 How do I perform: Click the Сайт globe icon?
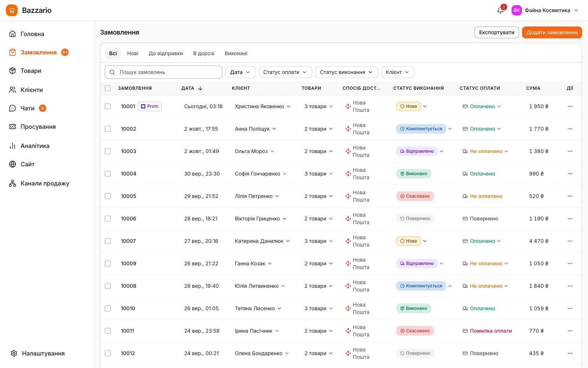[12, 164]
